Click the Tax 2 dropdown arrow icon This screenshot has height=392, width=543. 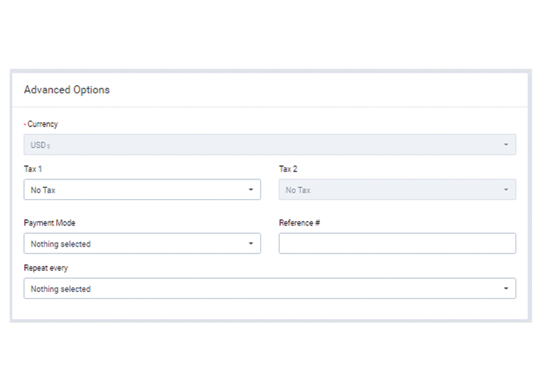pyautogui.click(x=506, y=190)
